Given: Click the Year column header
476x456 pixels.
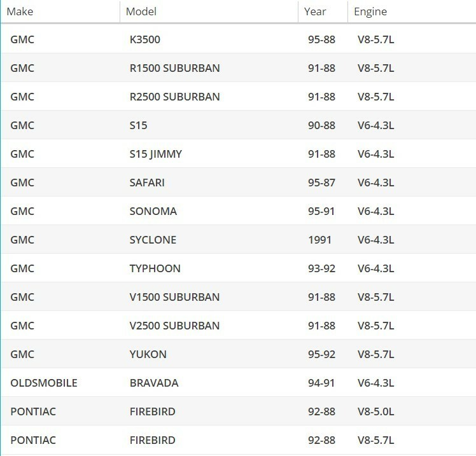Looking at the screenshot, I should pyautogui.click(x=315, y=11).
